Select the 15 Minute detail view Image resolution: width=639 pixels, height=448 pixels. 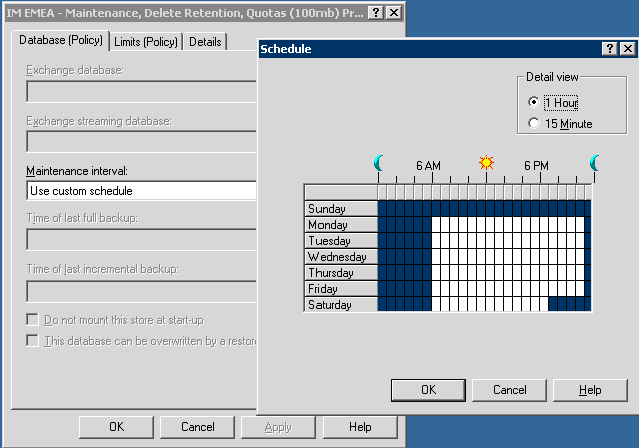[x=534, y=123]
